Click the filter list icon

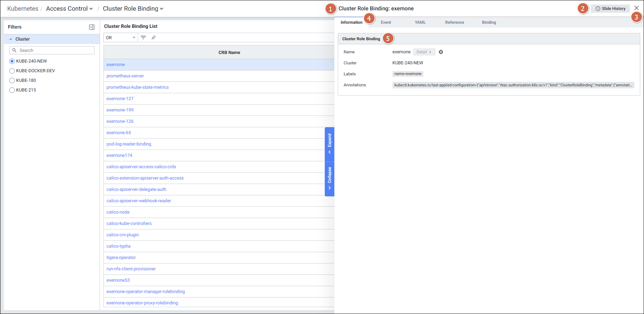[143, 37]
